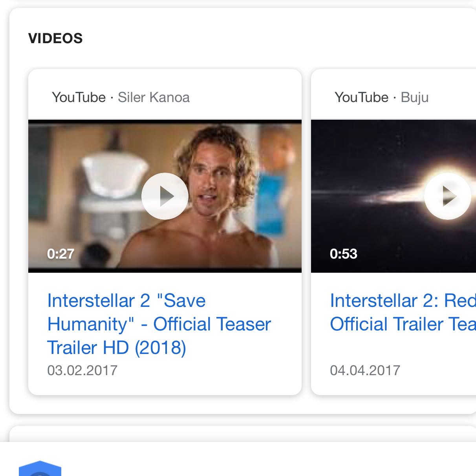
Task: Click the VIDEOS section heading
Action: (x=55, y=38)
